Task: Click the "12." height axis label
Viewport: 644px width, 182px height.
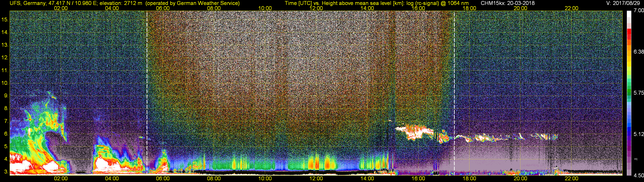Action: click(5, 58)
